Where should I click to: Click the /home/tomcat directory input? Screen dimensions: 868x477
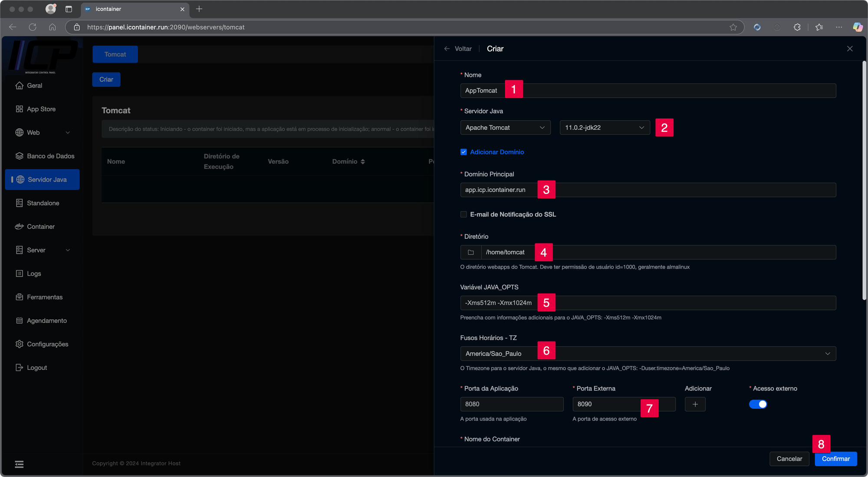(x=658, y=252)
